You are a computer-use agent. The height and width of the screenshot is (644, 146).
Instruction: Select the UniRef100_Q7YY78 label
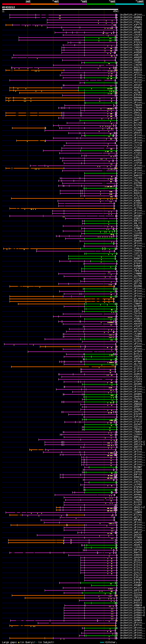tap(131, 188)
